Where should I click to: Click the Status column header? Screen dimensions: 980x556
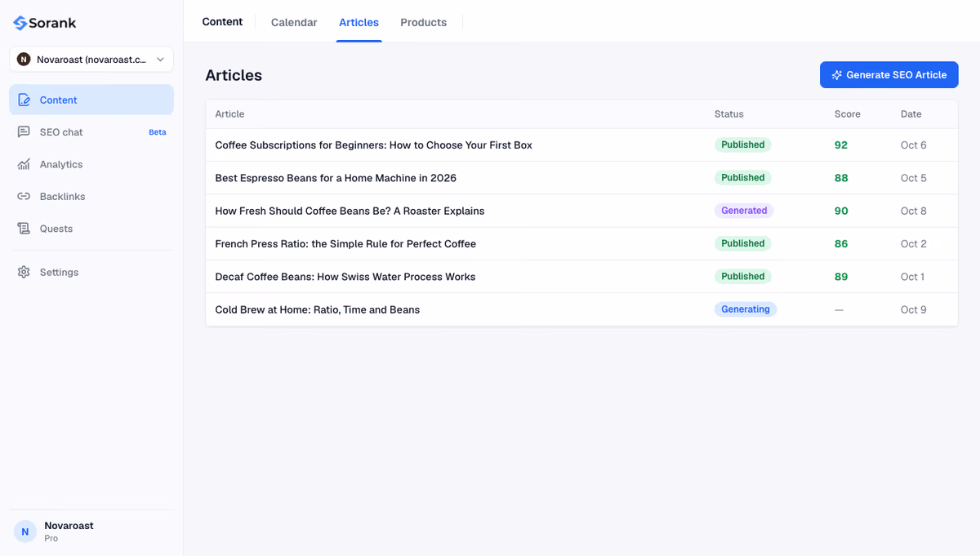point(728,114)
